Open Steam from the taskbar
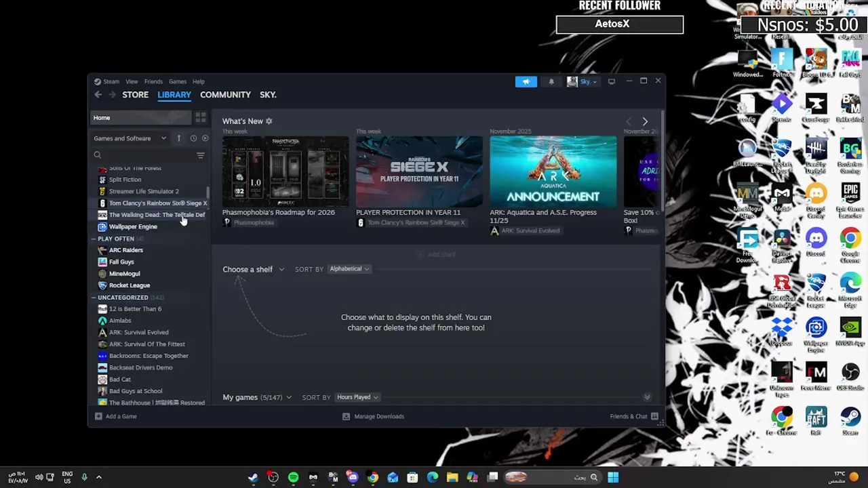868x488 pixels. [253, 478]
